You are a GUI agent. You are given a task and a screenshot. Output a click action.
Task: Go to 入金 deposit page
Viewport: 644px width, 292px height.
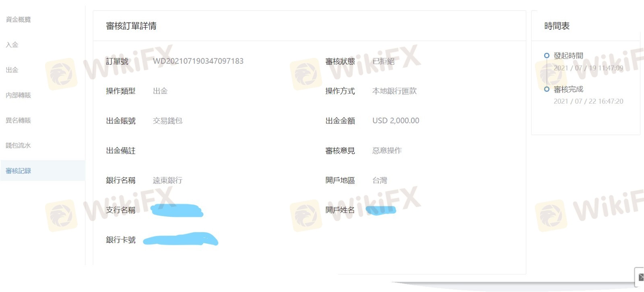tap(12, 45)
